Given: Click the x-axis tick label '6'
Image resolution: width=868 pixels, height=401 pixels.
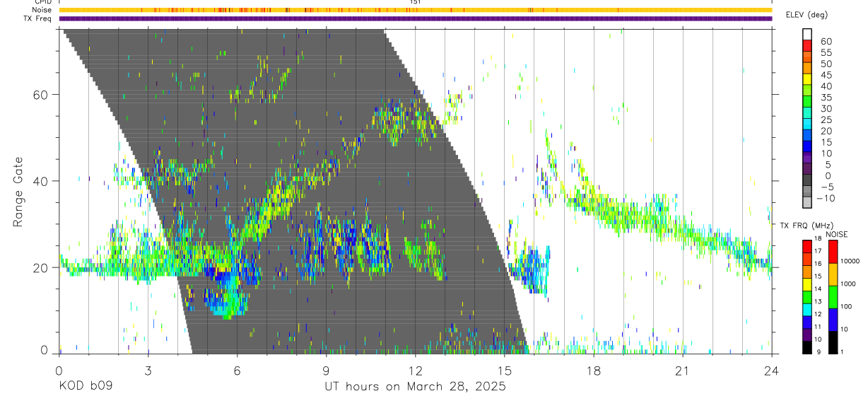Looking at the screenshot, I should (x=237, y=370).
